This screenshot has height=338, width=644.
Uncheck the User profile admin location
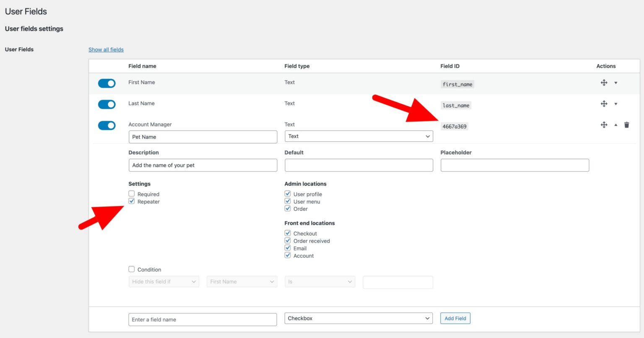tap(288, 194)
